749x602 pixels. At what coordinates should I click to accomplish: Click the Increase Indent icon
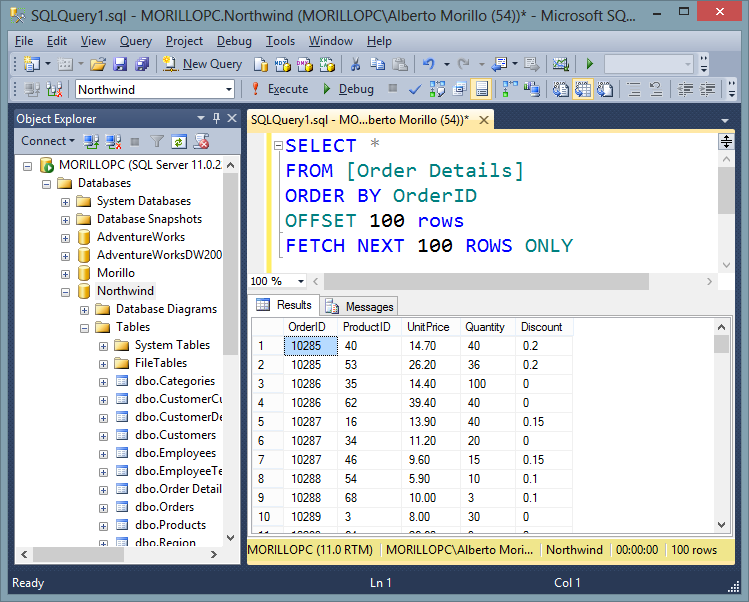(x=708, y=89)
